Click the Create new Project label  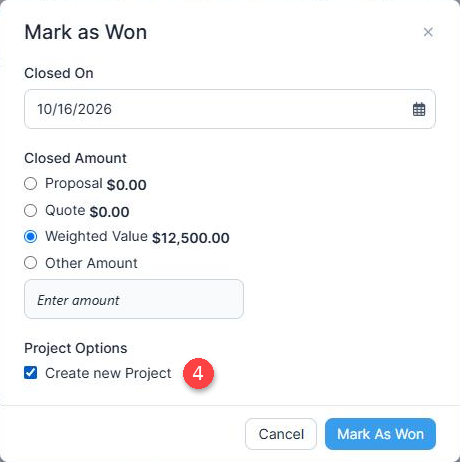click(x=108, y=373)
